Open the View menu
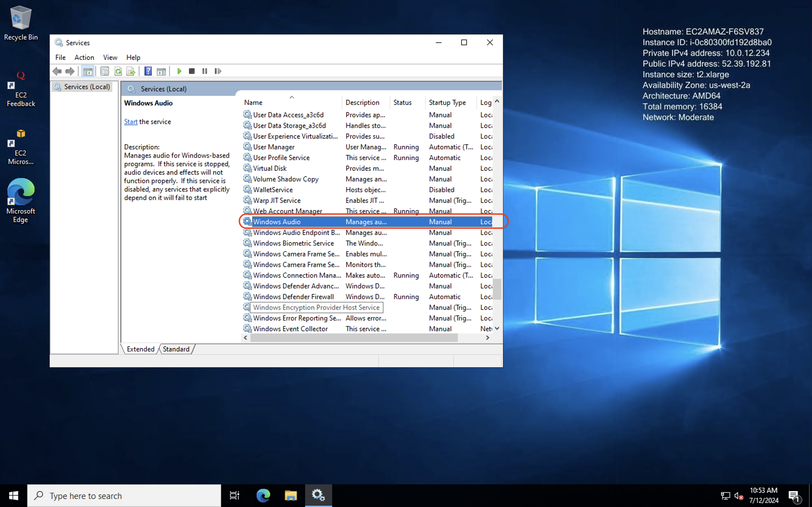 pos(110,57)
